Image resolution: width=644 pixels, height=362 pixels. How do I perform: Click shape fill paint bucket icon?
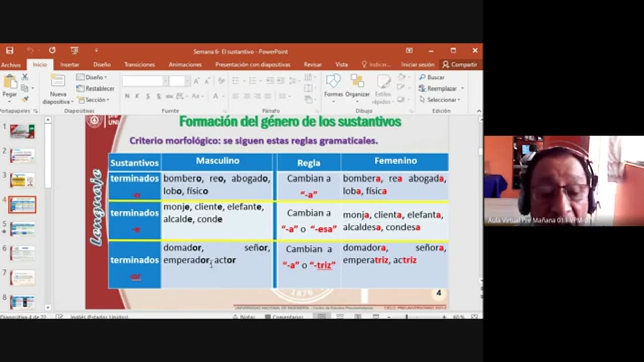(401, 77)
